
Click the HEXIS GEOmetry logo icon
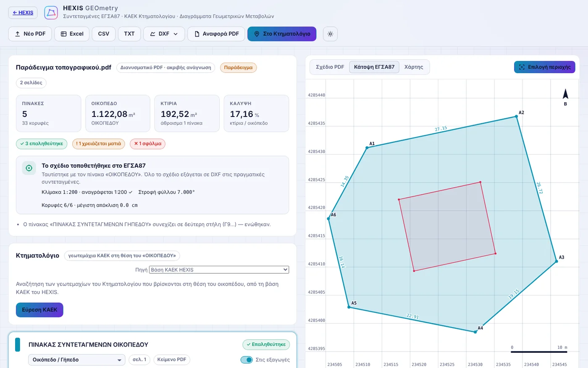[x=51, y=13]
